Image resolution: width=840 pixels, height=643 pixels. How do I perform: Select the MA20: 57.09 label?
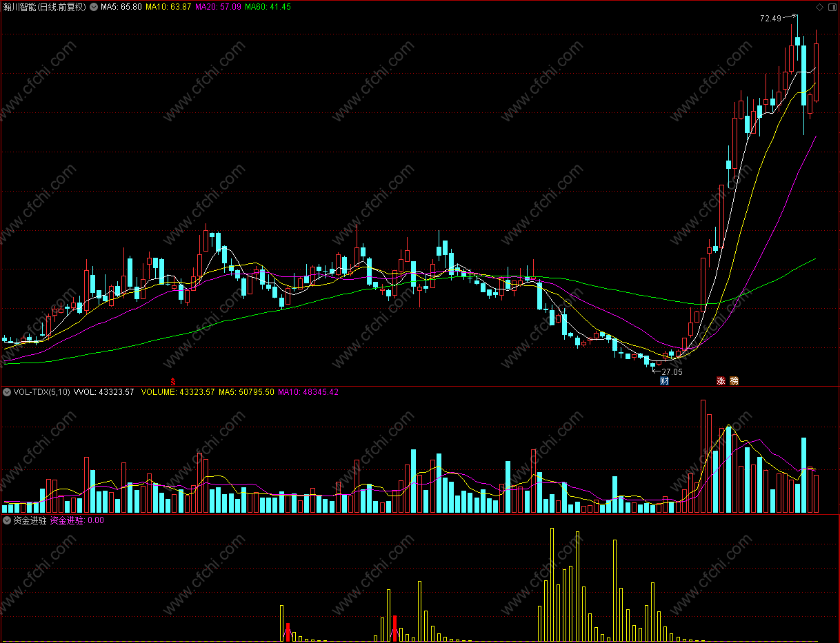219,7
